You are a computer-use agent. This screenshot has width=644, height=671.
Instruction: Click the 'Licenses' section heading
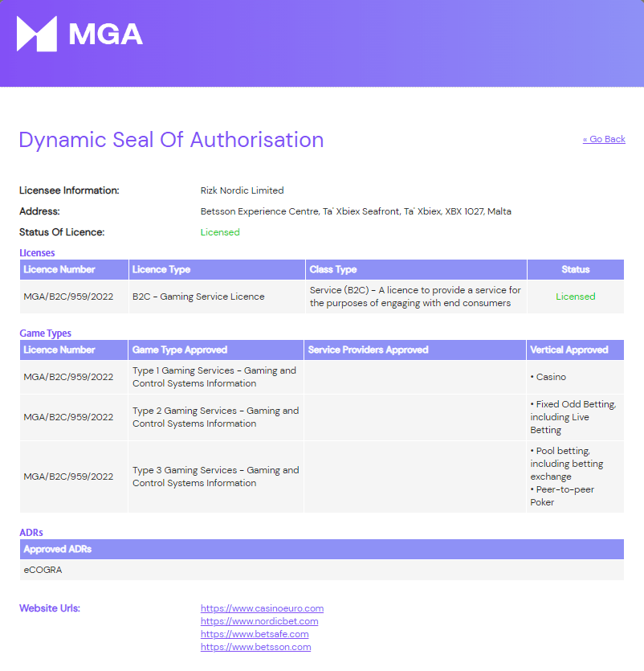(x=37, y=253)
